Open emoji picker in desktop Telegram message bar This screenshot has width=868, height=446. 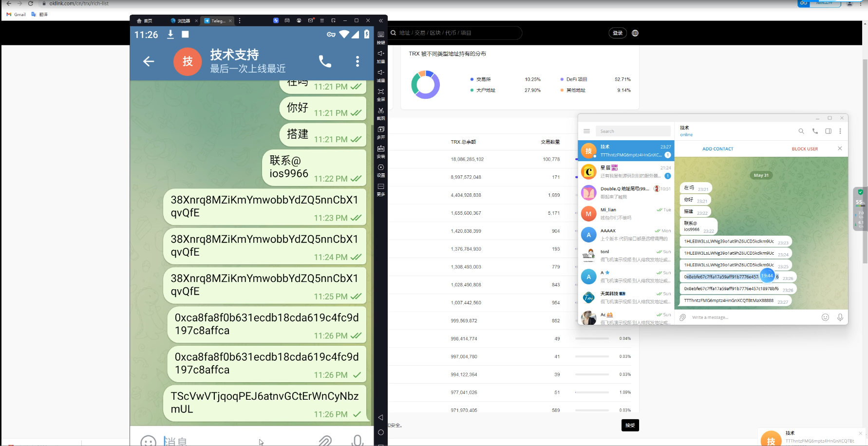[825, 317]
